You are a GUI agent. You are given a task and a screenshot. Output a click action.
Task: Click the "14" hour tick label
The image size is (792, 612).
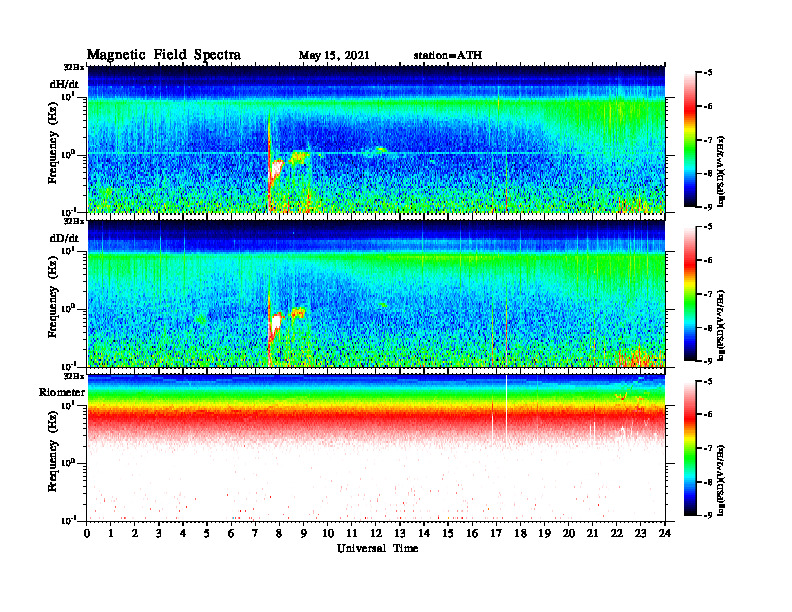pos(424,533)
